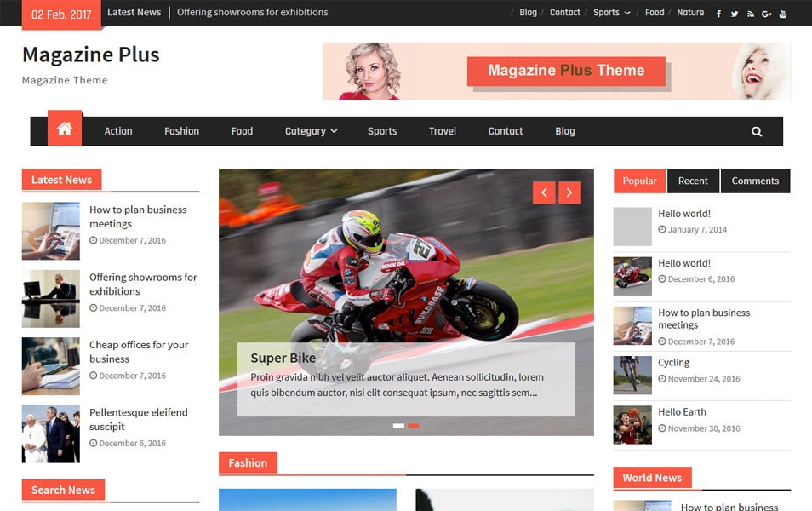Image resolution: width=812 pixels, height=511 pixels.
Task: Open the Magazine Plus site title
Action: point(90,55)
